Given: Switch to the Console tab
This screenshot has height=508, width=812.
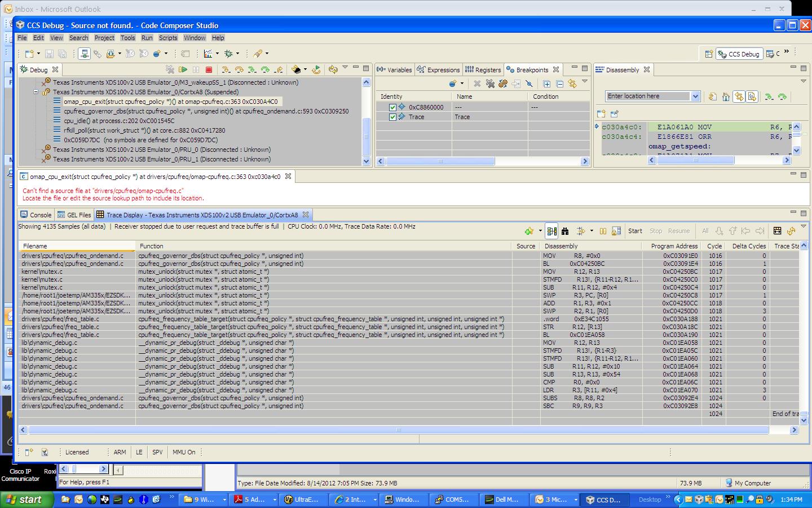Looking at the screenshot, I should point(36,215).
